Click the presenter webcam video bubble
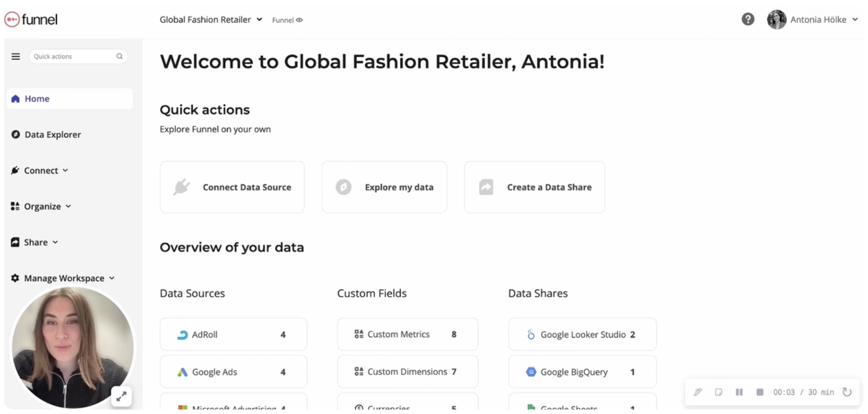The height and width of the screenshot is (414, 868). coord(72,347)
